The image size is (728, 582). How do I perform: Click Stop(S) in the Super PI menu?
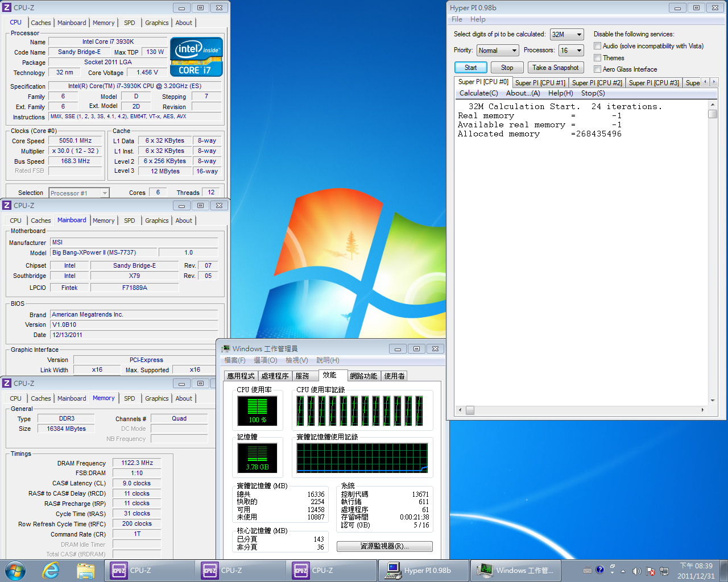coord(593,93)
